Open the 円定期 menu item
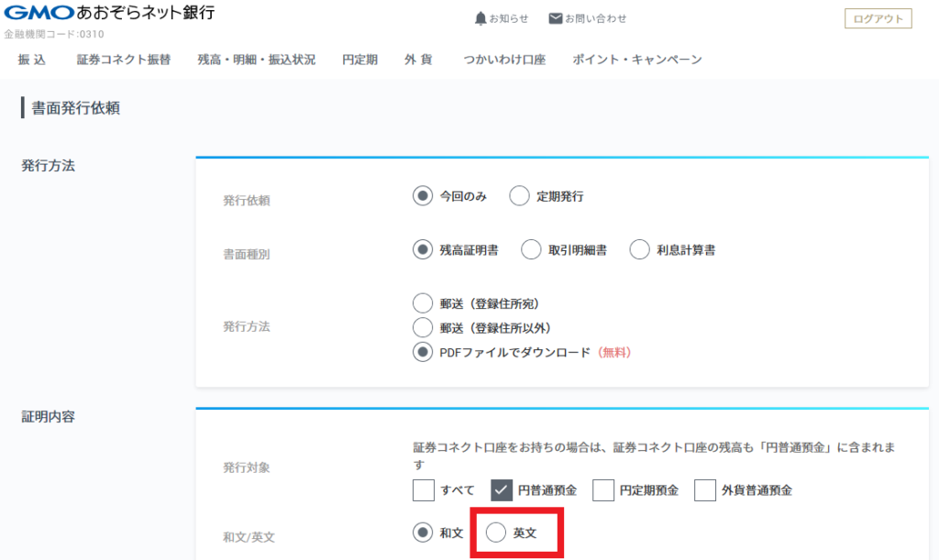This screenshot has width=939, height=560. (359, 60)
